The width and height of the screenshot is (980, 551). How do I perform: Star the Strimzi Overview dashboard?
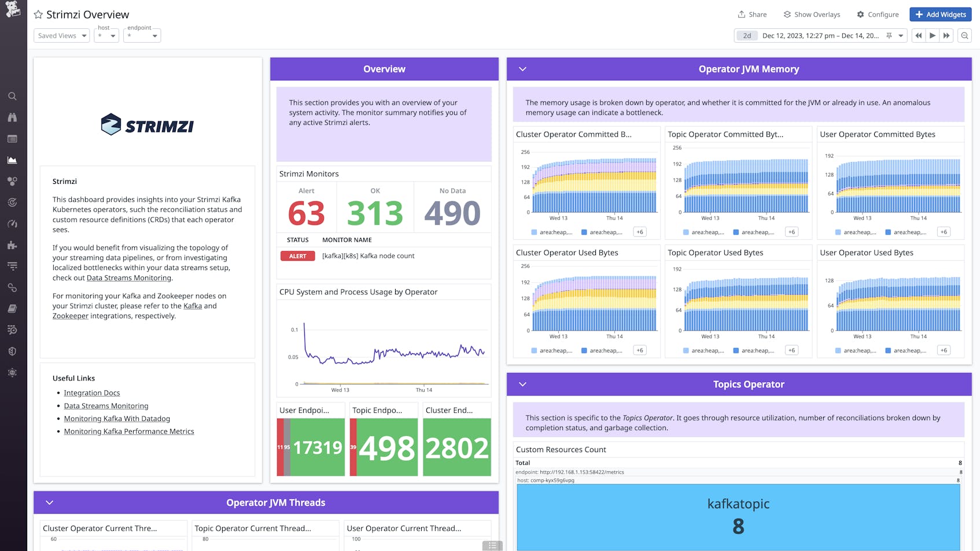[38, 14]
